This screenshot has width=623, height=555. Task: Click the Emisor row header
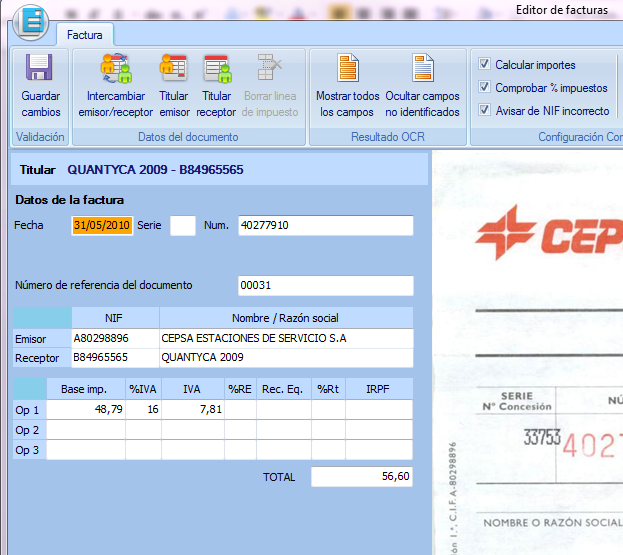42,339
